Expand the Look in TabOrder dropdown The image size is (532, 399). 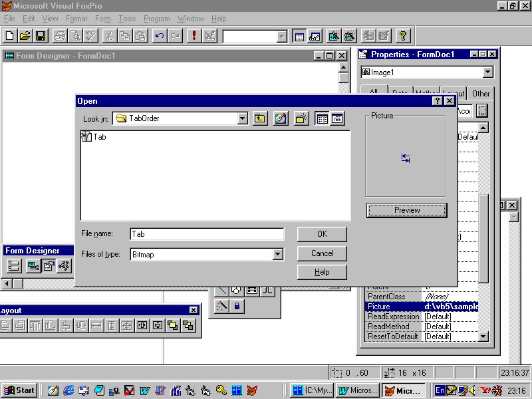point(242,118)
